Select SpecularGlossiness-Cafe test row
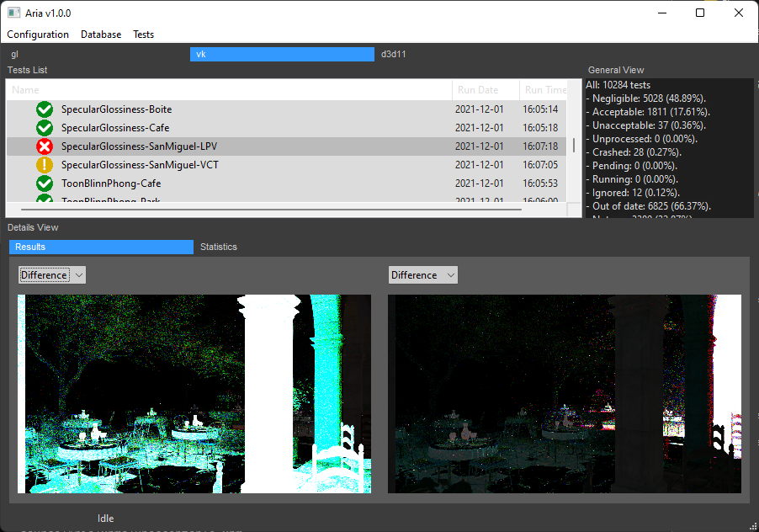This screenshot has width=759, height=532. pyautogui.click(x=287, y=128)
